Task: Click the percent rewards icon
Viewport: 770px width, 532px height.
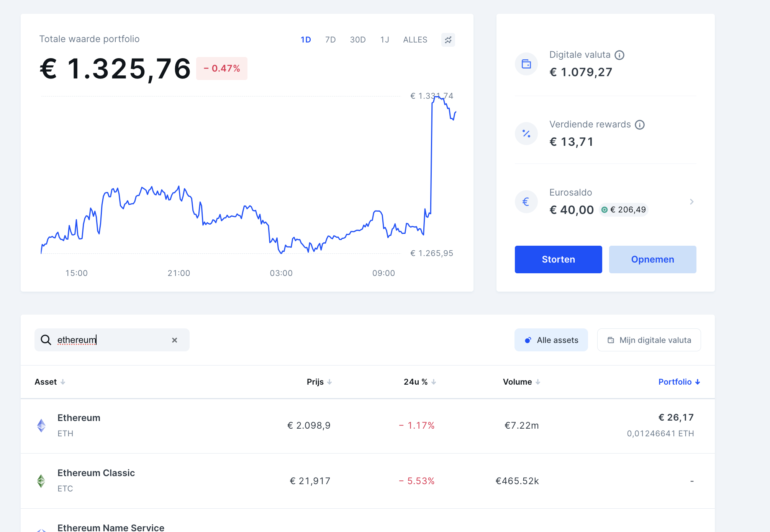Action: pyautogui.click(x=526, y=134)
